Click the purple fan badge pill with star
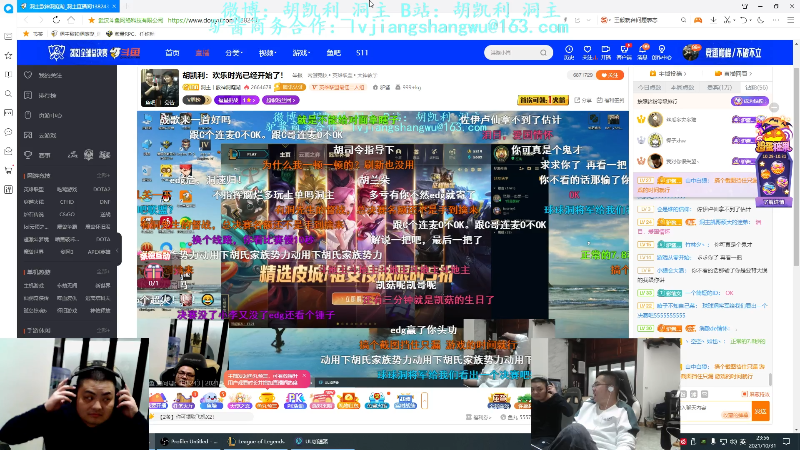The height and width of the screenshot is (450, 800). click(236, 100)
